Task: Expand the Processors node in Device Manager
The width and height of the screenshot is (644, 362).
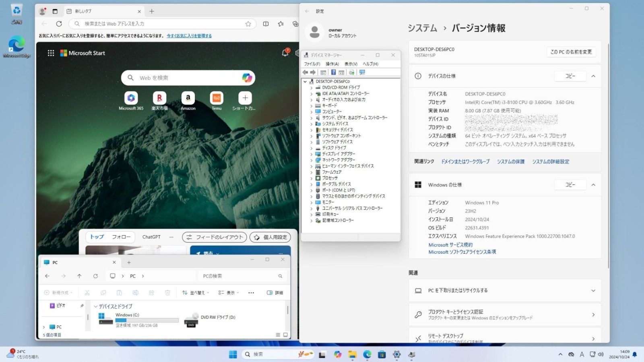Action: (311, 178)
